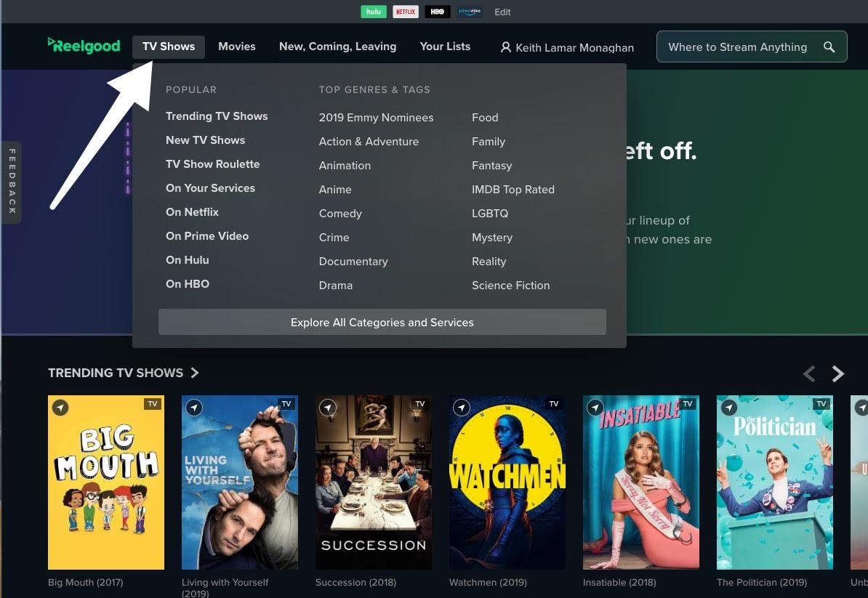Open Fantasy genre
Viewport: 868px width, 598px height.
(491, 166)
